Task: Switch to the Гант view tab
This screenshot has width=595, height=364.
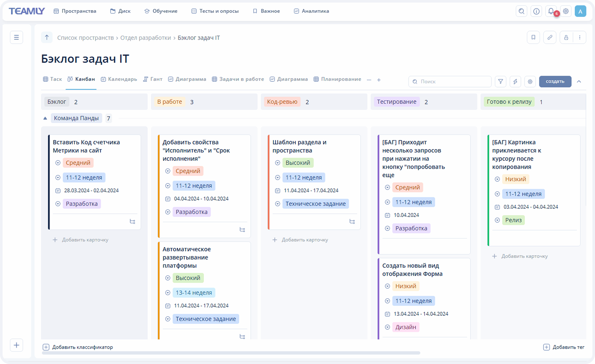Action: click(152, 79)
